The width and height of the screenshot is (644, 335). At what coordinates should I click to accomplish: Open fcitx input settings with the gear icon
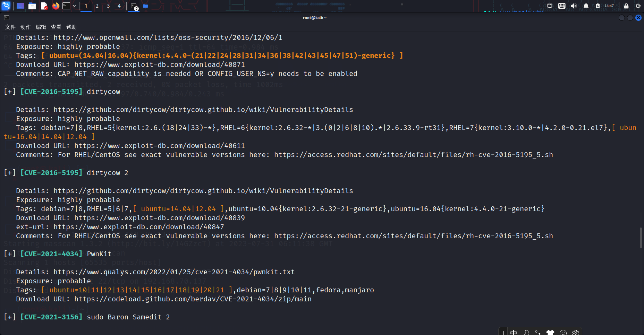[x=576, y=332]
